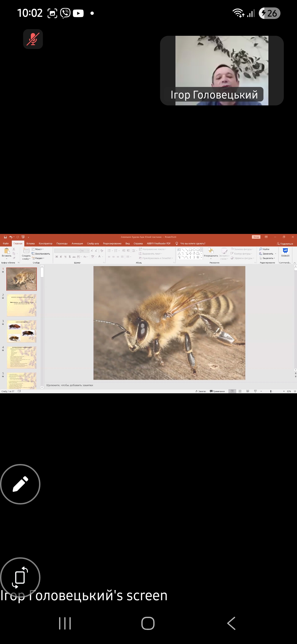
Task: Click the Вставить paste icon
Action: [x=7, y=251]
